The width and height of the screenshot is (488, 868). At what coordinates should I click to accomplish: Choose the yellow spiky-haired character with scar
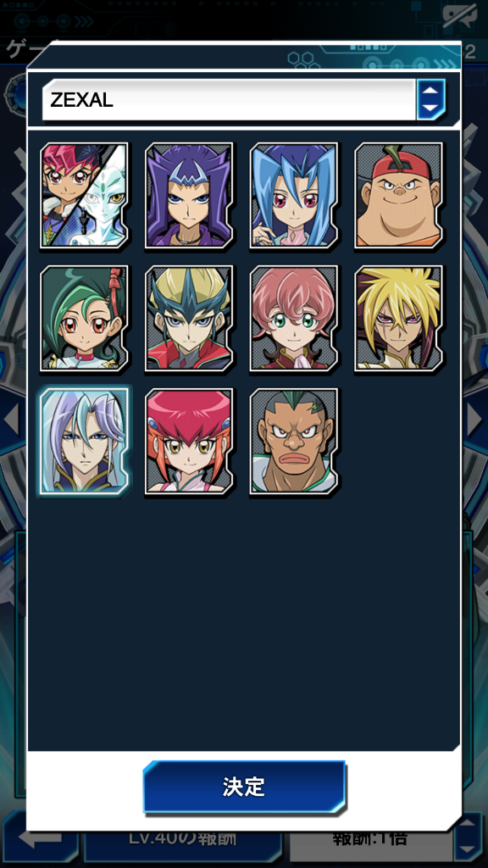click(398, 318)
